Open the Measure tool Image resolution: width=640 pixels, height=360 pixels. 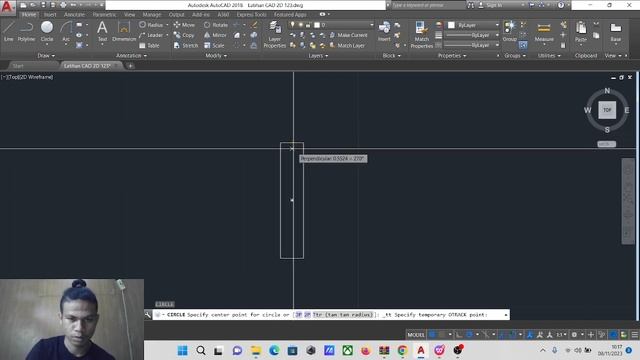544,32
